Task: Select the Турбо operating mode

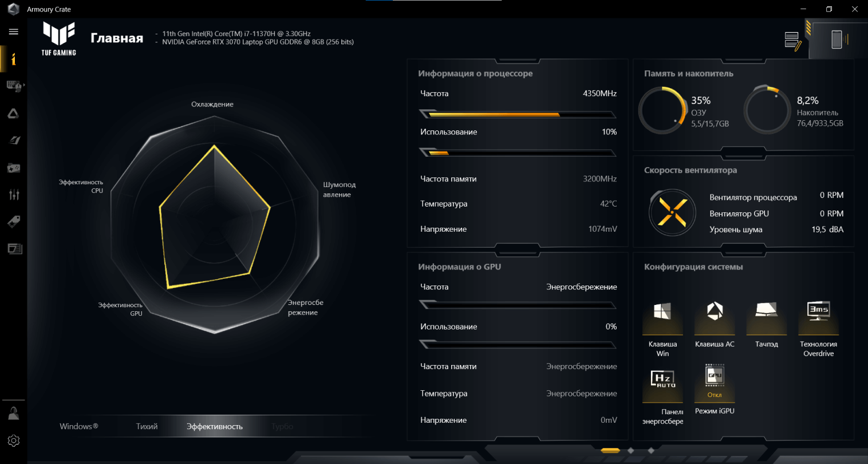Action: point(282,426)
